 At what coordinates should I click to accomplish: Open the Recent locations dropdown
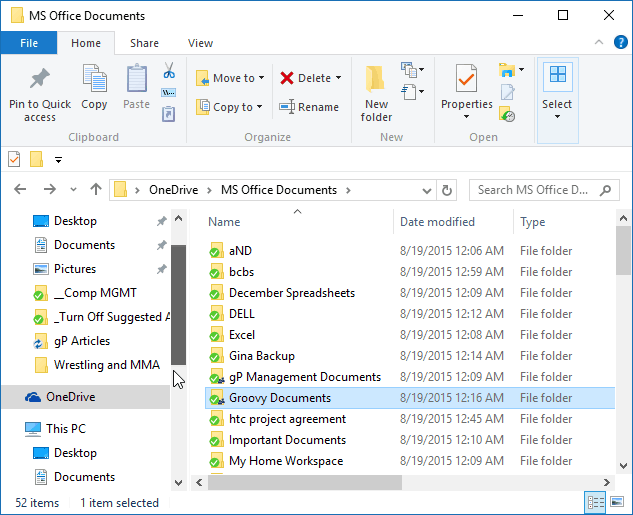coord(73,189)
